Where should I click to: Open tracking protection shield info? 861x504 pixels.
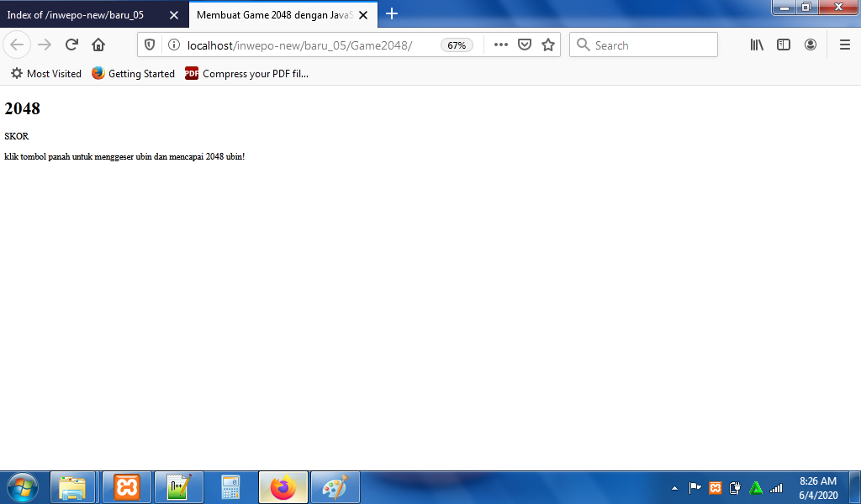click(x=150, y=45)
